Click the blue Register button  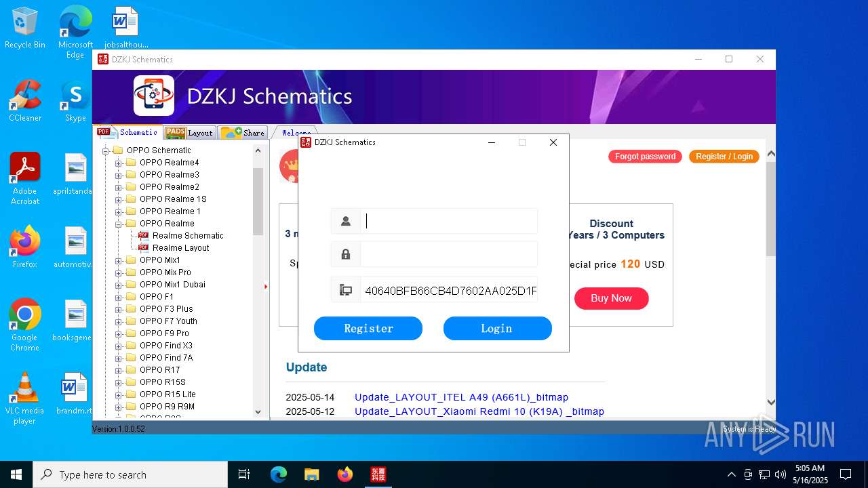368,328
